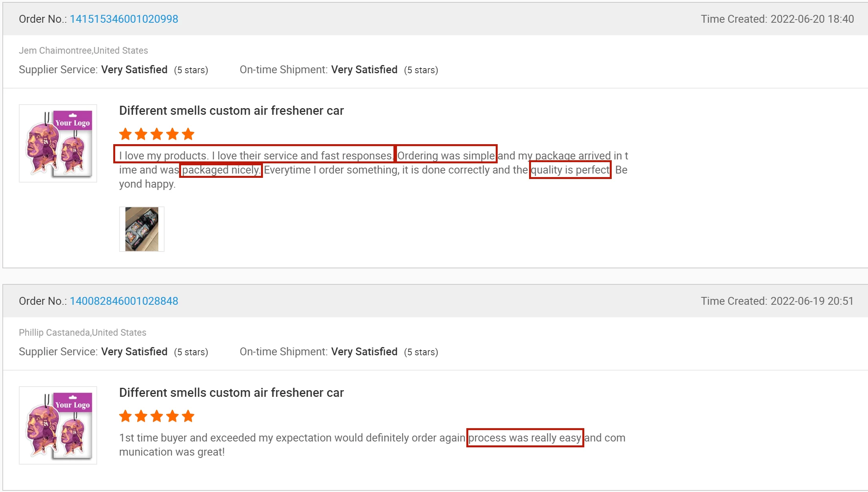The width and height of the screenshot is (868, 492).
Task: Click fifth star in Phillip's review rating
Action: [x=188, y=416]
